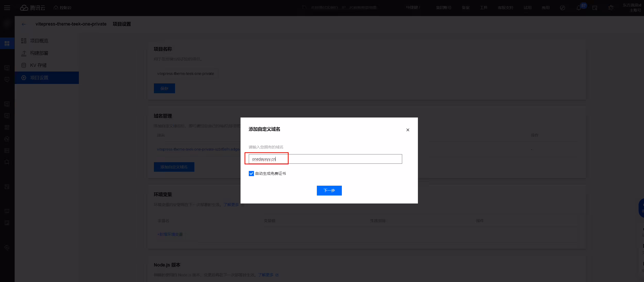Open the 费用 top menu
Screen dimensions: 644x282
pyautogui.click(x=545, y=8)
